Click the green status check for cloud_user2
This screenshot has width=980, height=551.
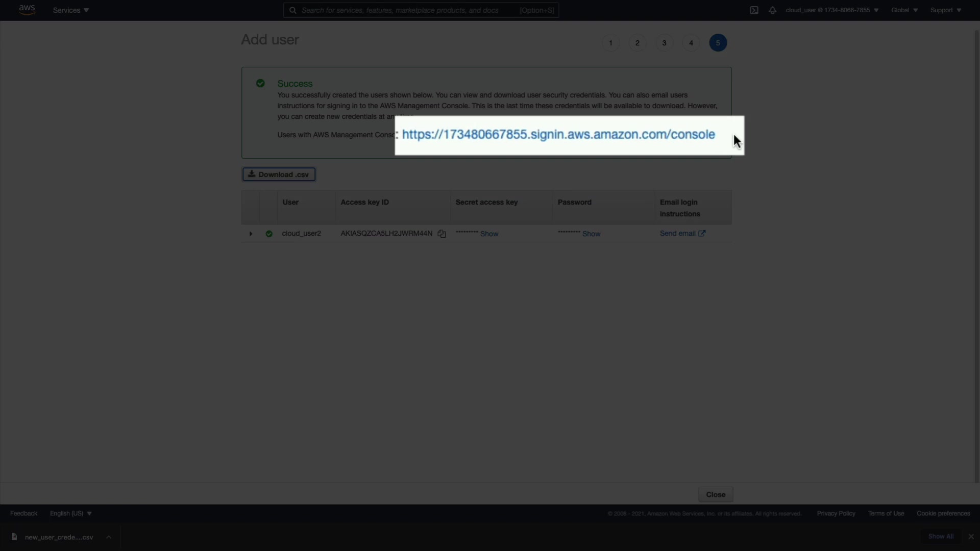(x=269, y=234)
